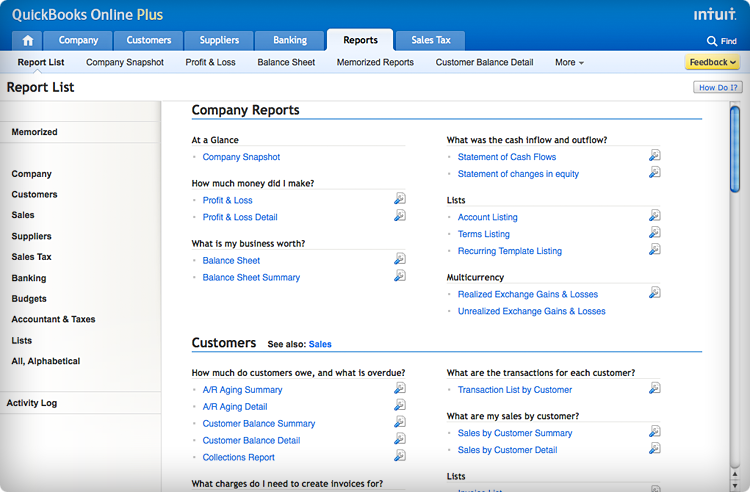
Task: Expand the More dropdown in the sub-navigation
Action: coord(569,62)
